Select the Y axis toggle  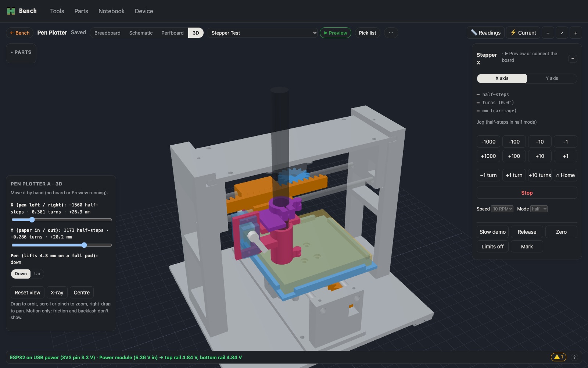[552, 78]
